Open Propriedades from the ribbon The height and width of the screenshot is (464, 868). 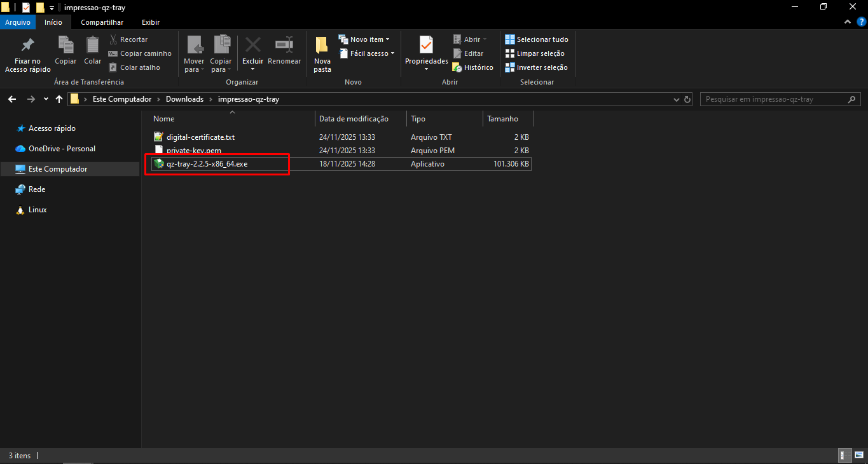coord(426,45)
